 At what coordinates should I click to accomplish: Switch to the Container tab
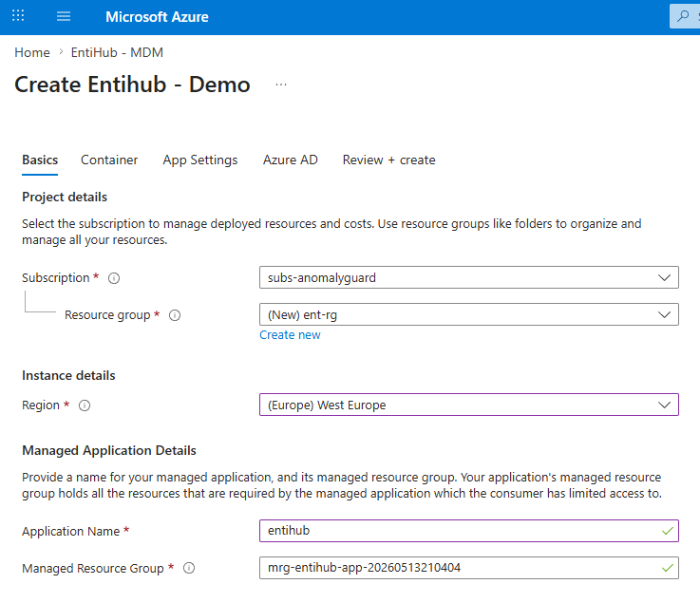point(109,160)
